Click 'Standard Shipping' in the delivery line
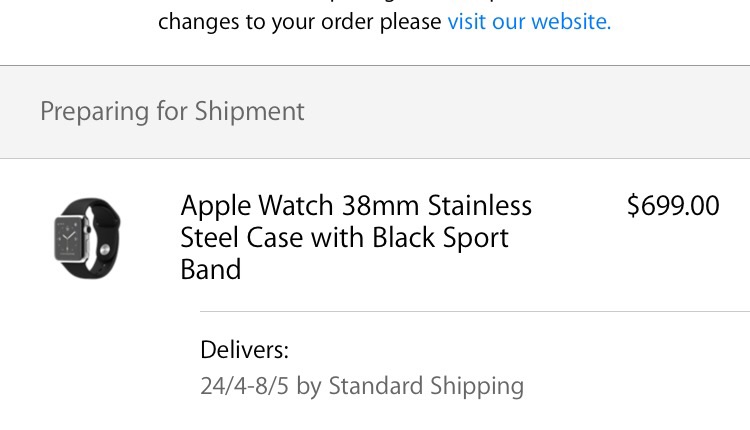 tap(426, 386)
